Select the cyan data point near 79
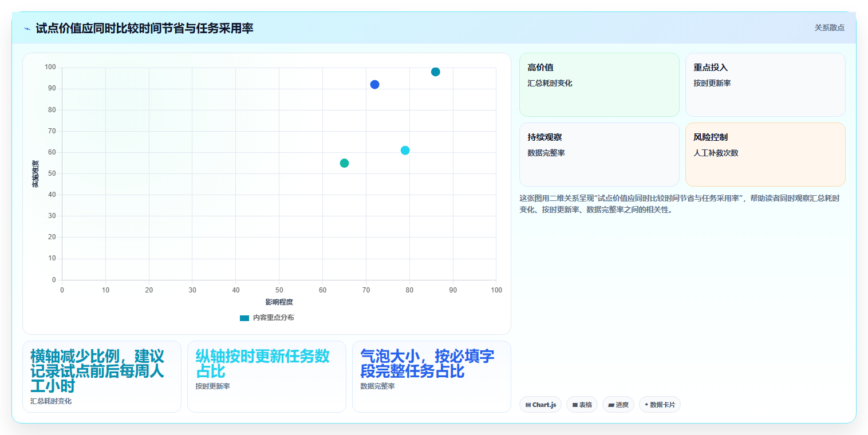 [x=405, y=150]
